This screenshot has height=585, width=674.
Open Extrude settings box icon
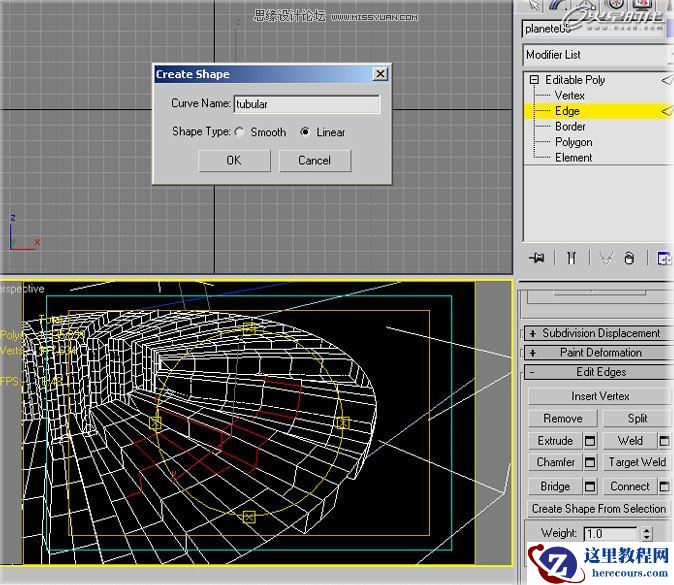[590, 441]
